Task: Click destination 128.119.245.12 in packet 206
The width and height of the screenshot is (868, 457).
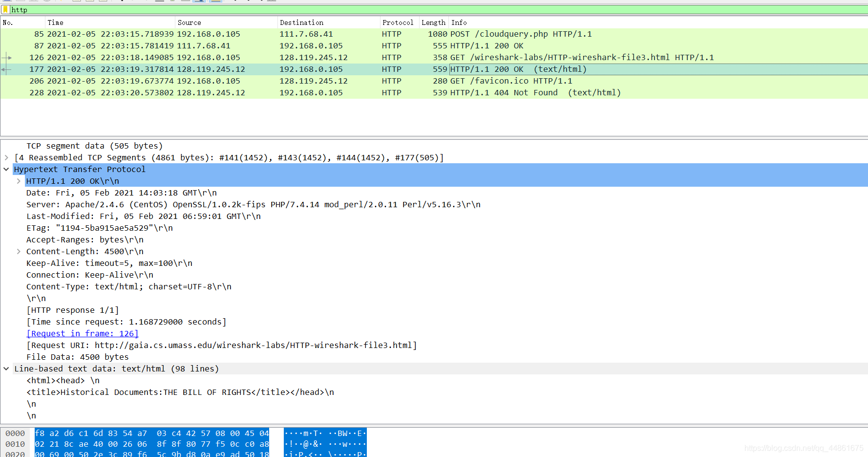Action: 314,81
